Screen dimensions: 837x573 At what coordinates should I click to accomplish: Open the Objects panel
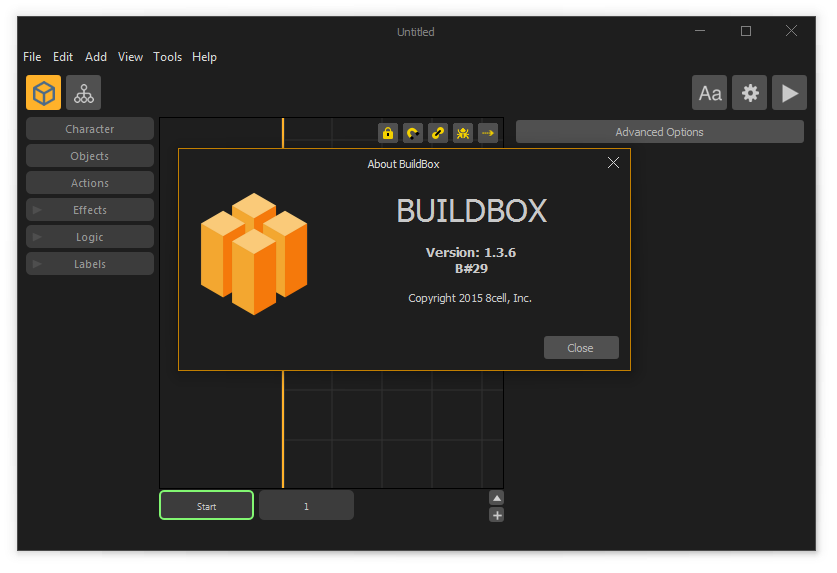coord(90,156)
